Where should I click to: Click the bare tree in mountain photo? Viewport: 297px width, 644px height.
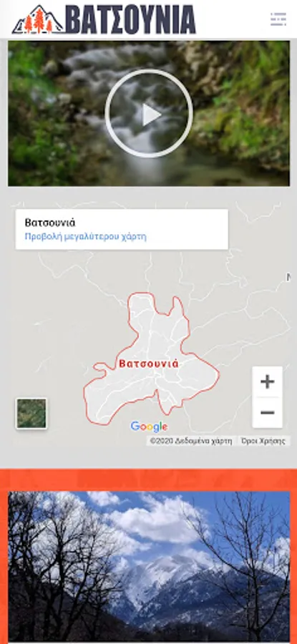(x=54, y=567)
